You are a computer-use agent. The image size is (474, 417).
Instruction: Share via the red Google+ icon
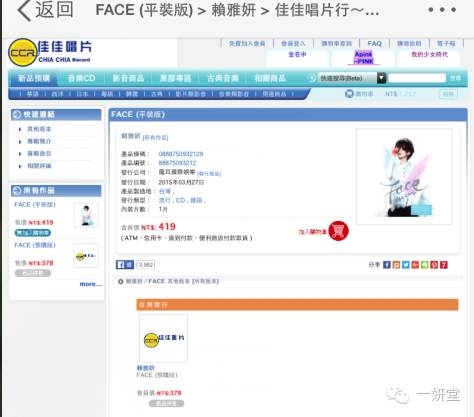415,265
